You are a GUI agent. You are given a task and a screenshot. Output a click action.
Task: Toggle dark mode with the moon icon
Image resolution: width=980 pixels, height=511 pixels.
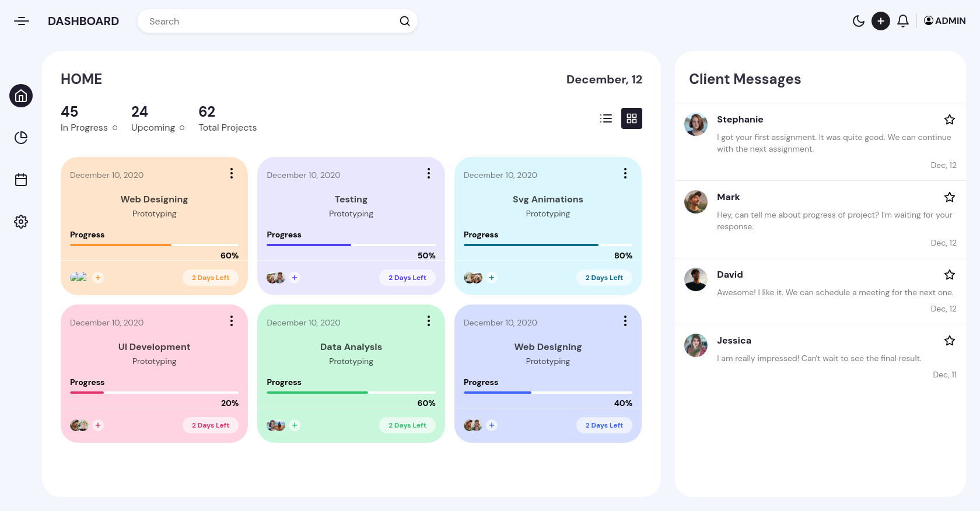click(x=858, y=22)
